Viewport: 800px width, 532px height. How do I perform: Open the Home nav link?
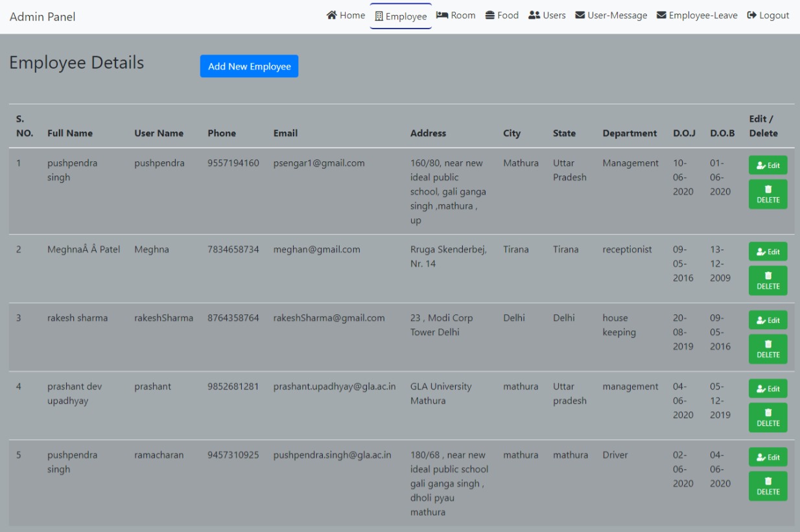346,16
